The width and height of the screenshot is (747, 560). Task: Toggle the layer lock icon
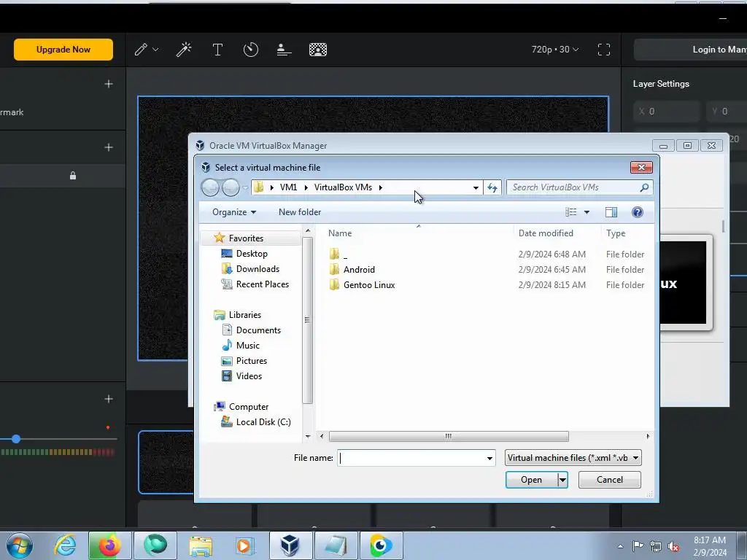[73, 176]
